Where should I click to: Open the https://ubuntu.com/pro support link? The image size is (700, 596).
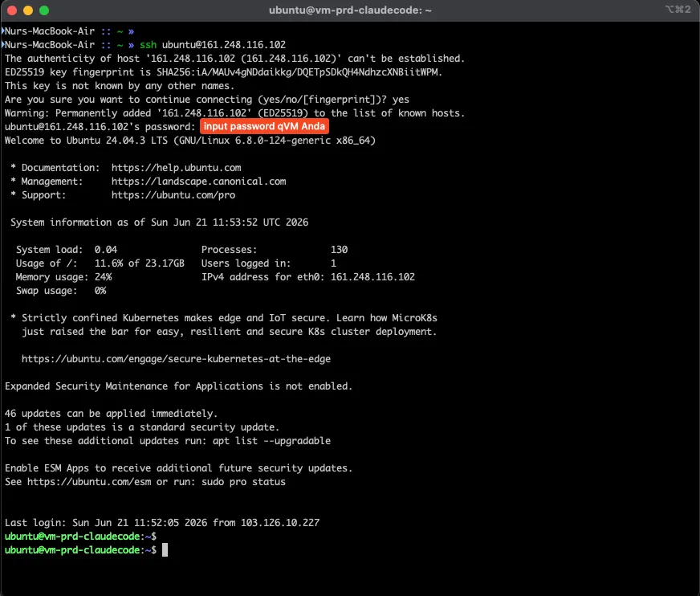point(173,195)
